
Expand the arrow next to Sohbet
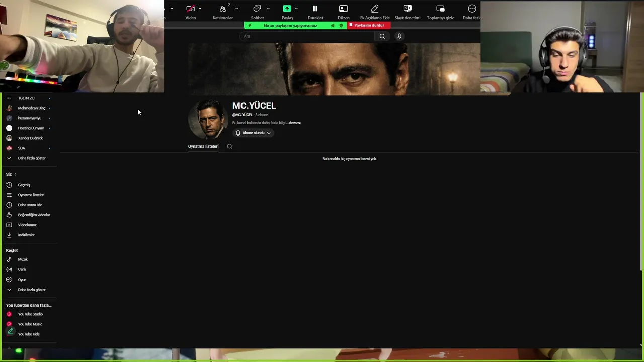[x=268, y=9]
